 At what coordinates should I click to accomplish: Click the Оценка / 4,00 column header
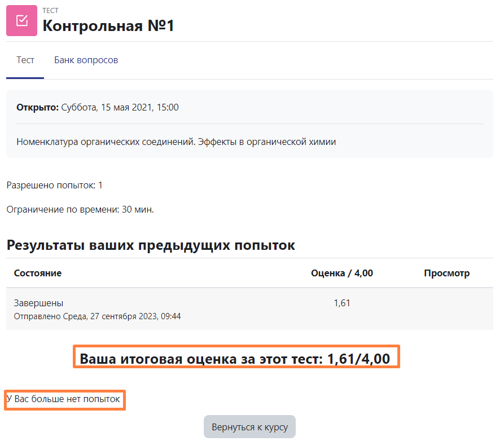tap(341, 274)
